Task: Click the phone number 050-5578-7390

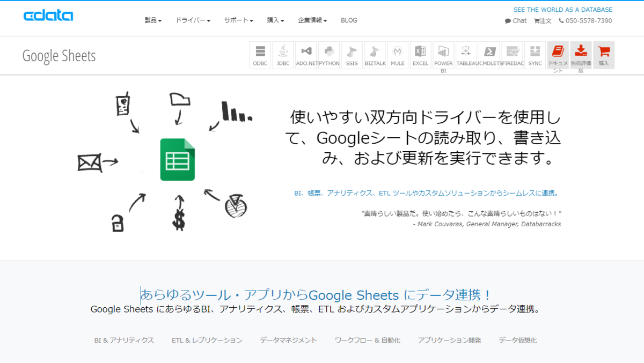Action: point(586,21)
